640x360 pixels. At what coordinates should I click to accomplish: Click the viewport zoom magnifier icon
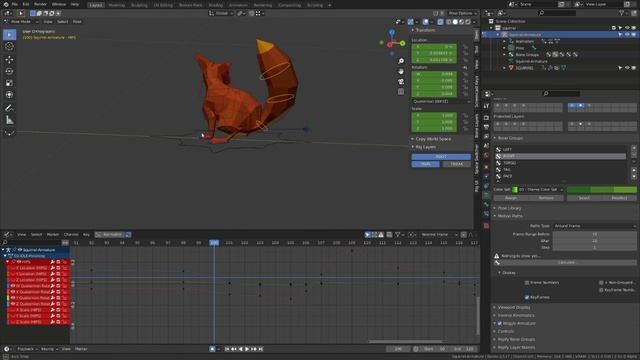401,61
